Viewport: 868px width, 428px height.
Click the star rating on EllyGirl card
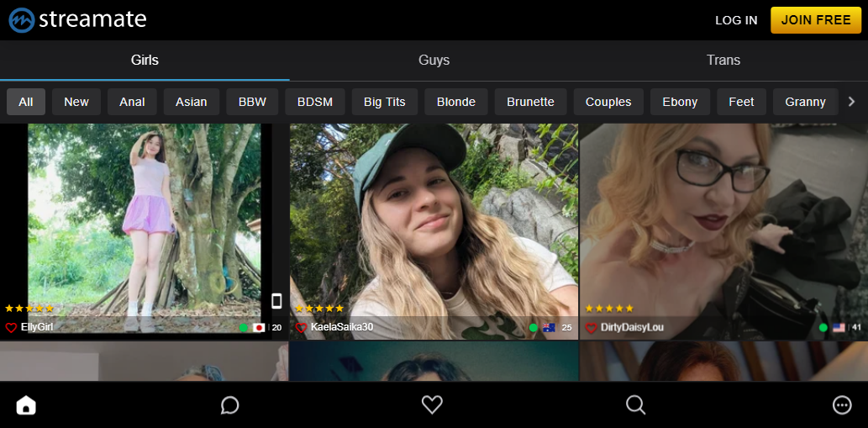click(29, 309)
